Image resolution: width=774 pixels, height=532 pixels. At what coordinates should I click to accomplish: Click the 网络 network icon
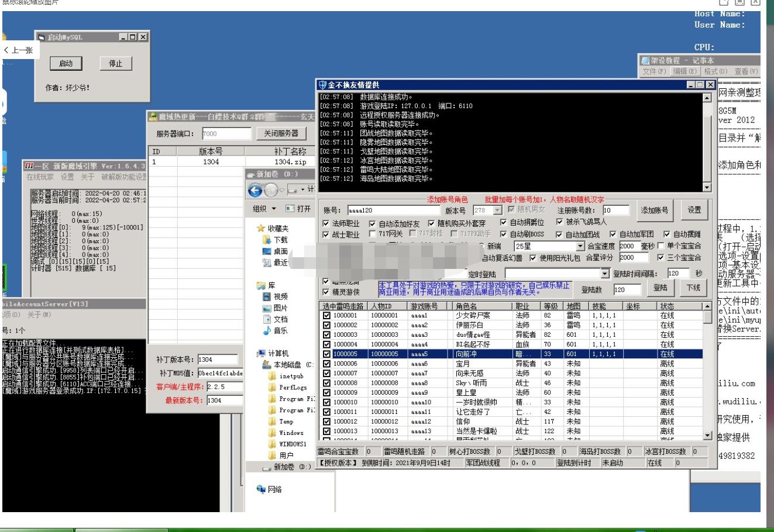pyautogui.click(x=261, y=489)
